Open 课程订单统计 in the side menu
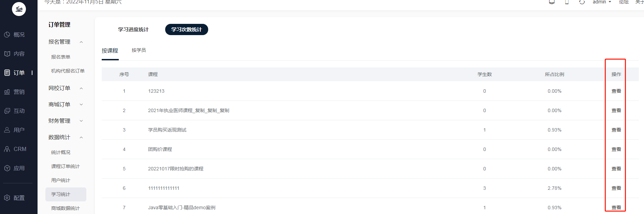644x214 pixels. (x=65, y=166)
